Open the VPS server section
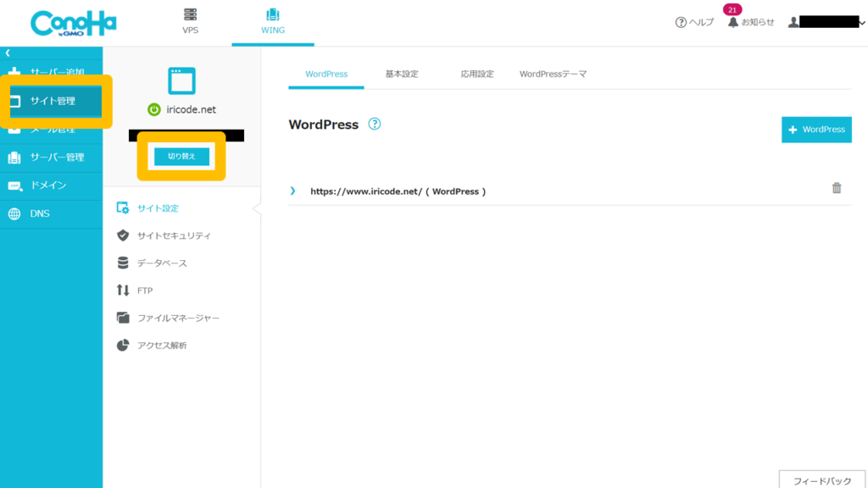Image resolution: width=868 pixels, height=488 pixels. click(x=190, y=22)
